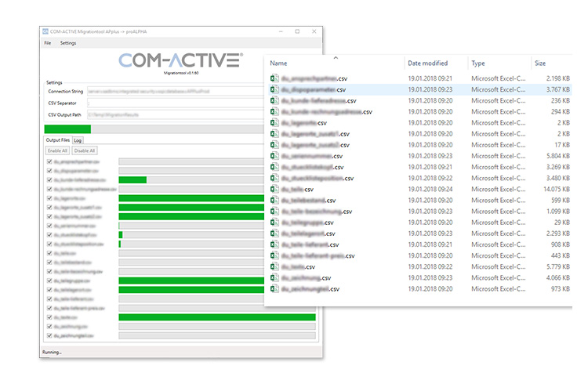The image size is (588, 391).
Task: Select Excel icon of the 236 KB file
Action: [x=274, y=100]
